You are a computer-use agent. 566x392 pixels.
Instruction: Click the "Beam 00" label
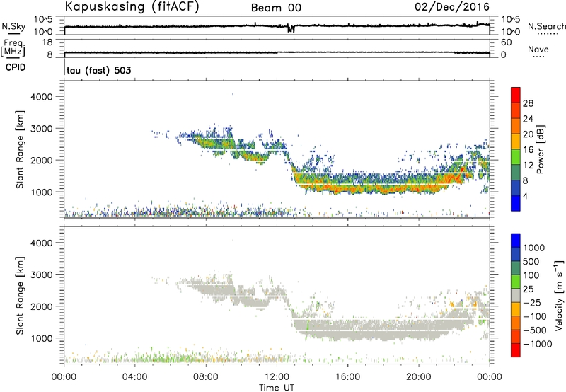pyautogui.click(x=276, y=8)
